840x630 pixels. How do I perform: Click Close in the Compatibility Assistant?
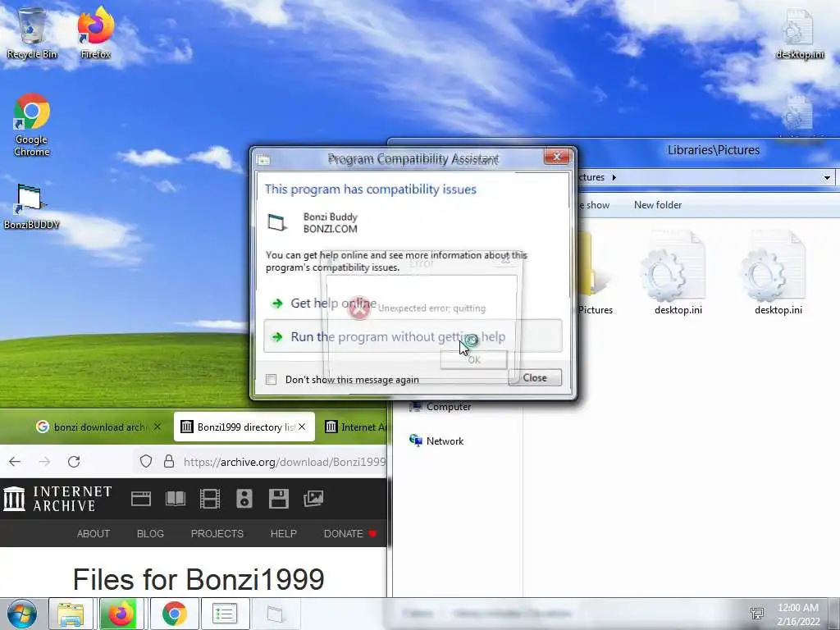(x=535, y=377)
